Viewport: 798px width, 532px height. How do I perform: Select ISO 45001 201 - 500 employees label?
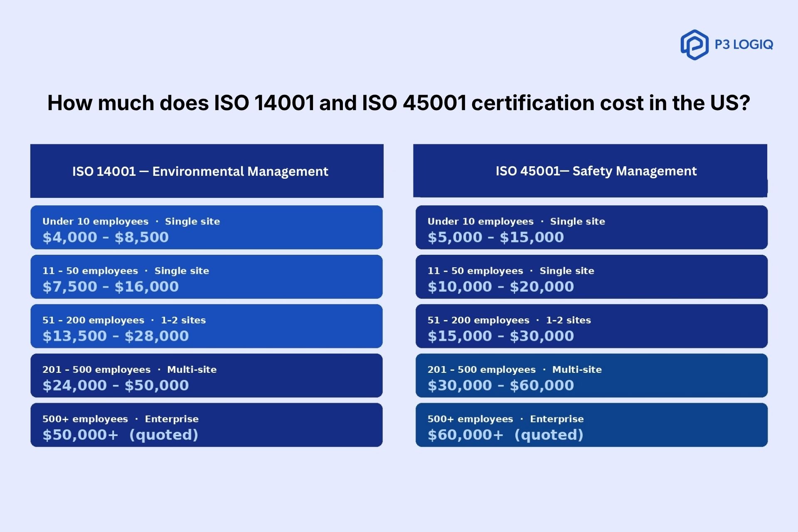pyautogui.click(x=515, y=370)
